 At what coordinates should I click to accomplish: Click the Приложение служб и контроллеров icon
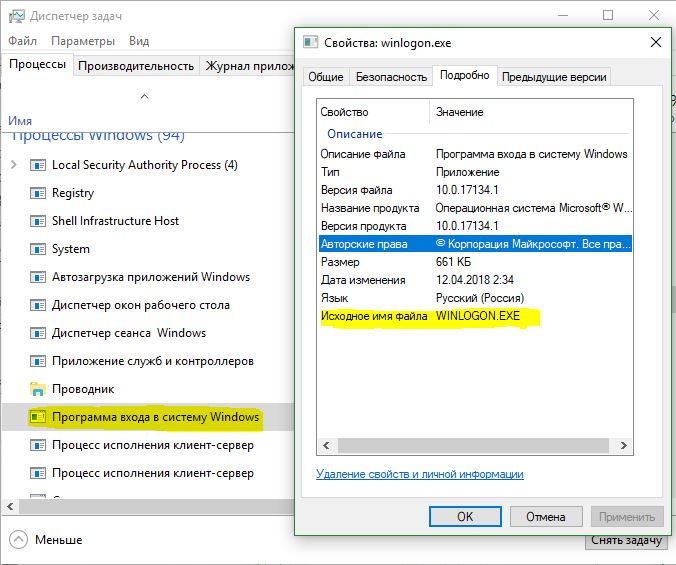38,361
